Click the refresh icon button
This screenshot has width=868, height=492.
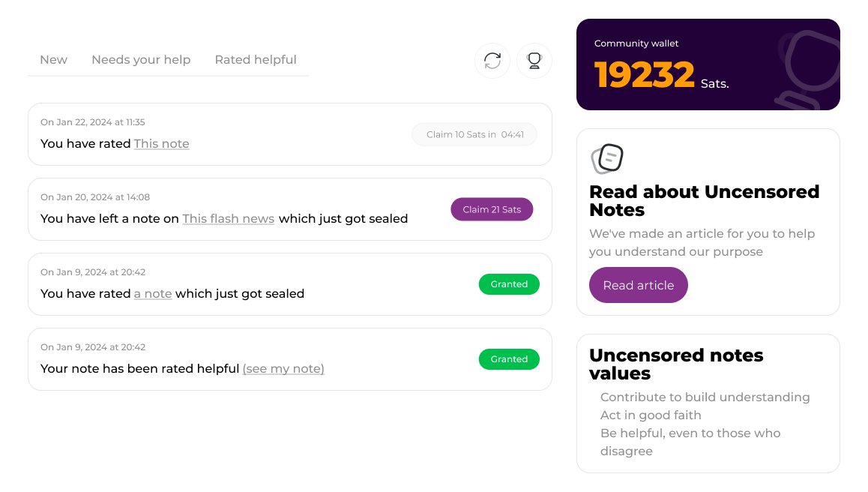492,61
